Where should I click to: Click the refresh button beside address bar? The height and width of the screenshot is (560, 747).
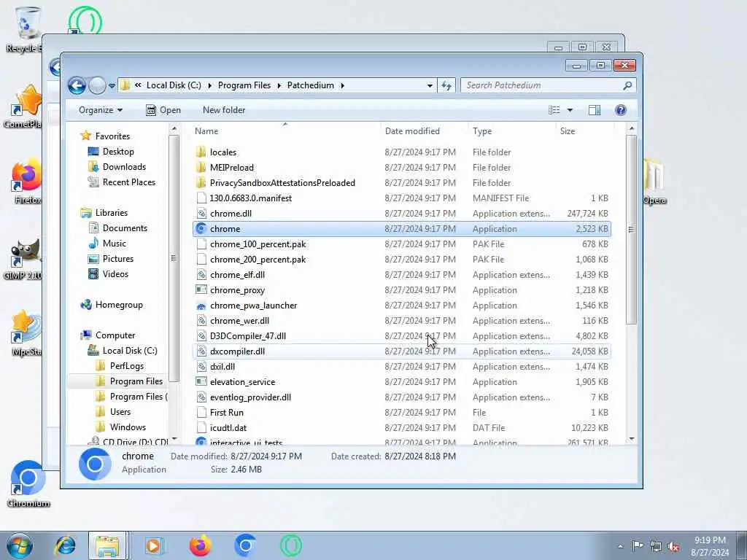446,85
